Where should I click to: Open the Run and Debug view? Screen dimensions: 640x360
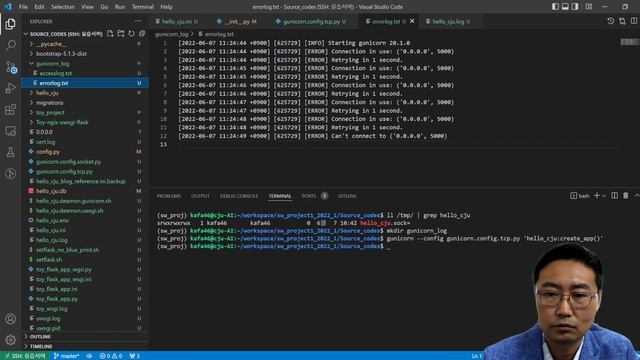click(x=11, y=88)
